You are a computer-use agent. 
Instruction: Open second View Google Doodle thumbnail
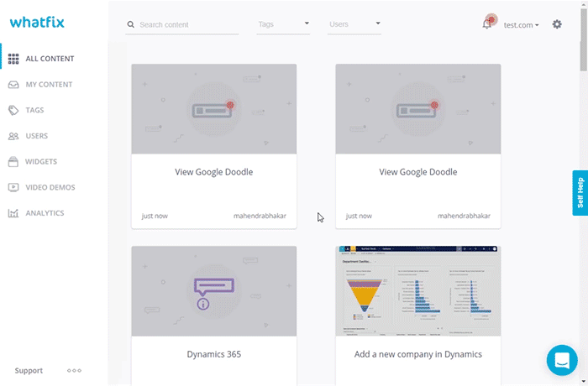pyautogui.click(x=418, y=109)
